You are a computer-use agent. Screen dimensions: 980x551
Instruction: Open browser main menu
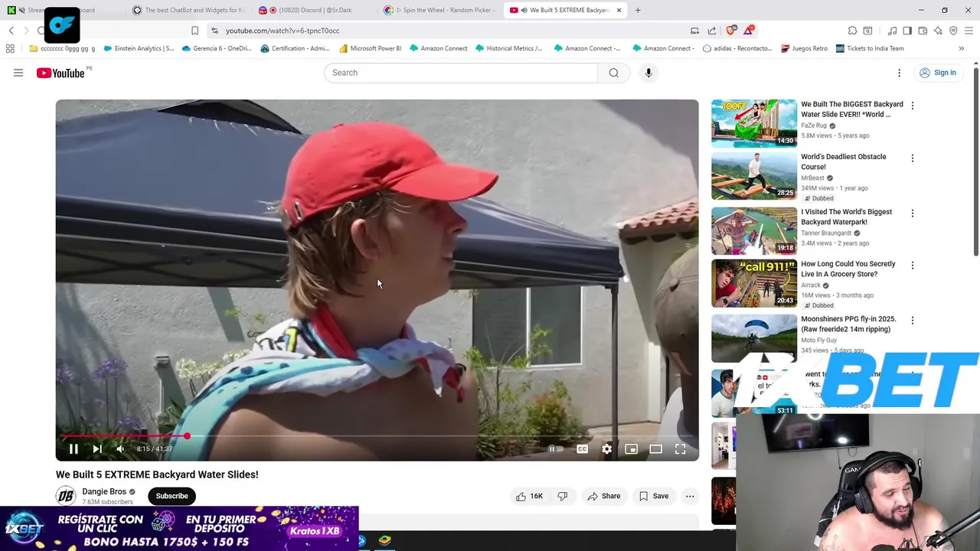click(969, 31)
